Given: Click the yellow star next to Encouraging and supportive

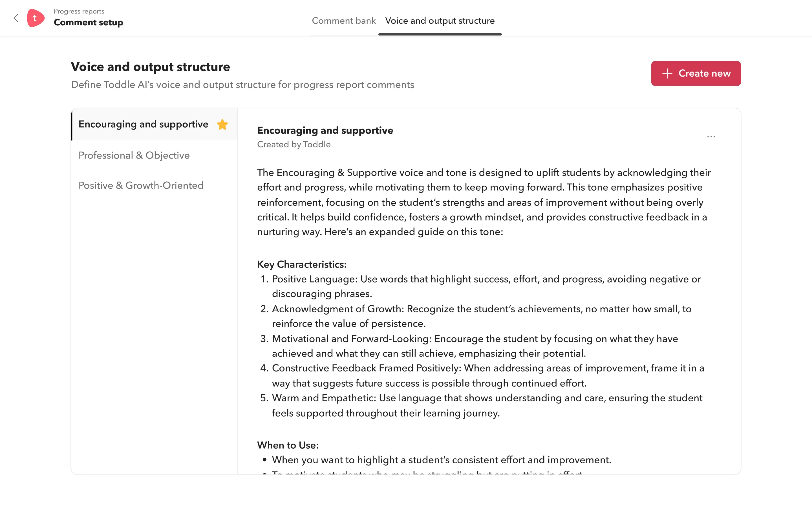Looking at the screenshot, I should pos(222,124).
